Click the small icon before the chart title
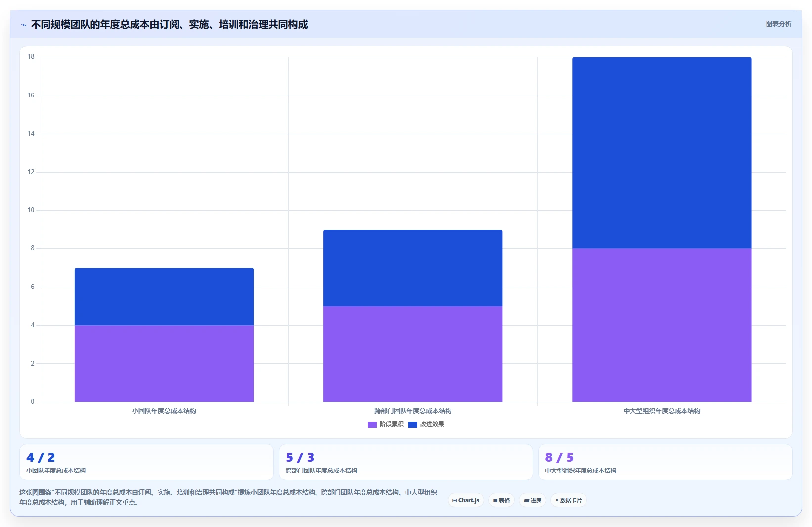 (24, 25)
